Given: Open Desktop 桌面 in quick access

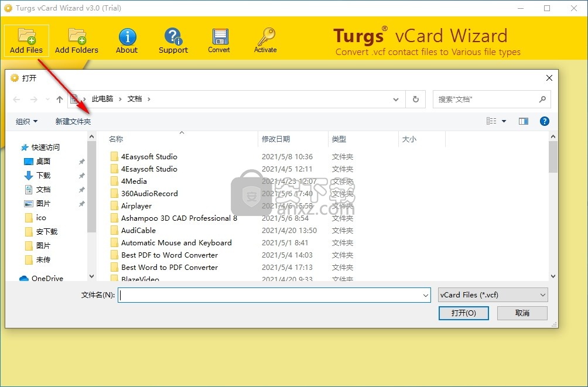Looking at the screenshot, I should (43, 161).
